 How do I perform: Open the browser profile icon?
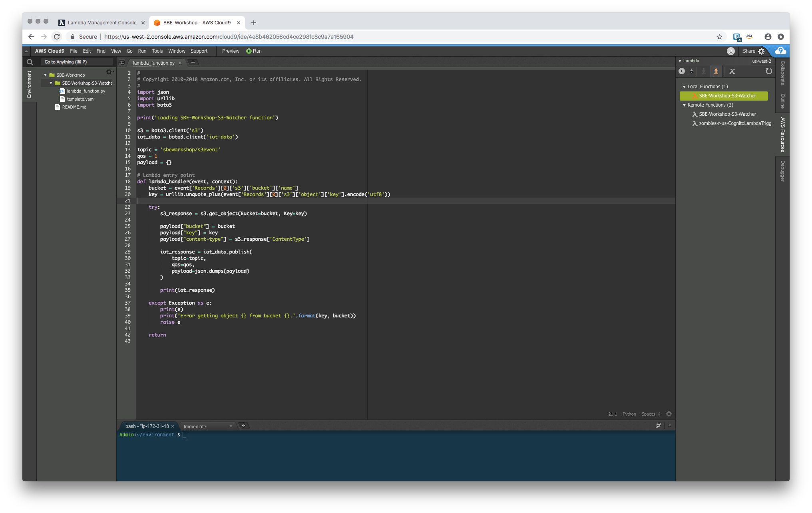[x=768, y=37]
